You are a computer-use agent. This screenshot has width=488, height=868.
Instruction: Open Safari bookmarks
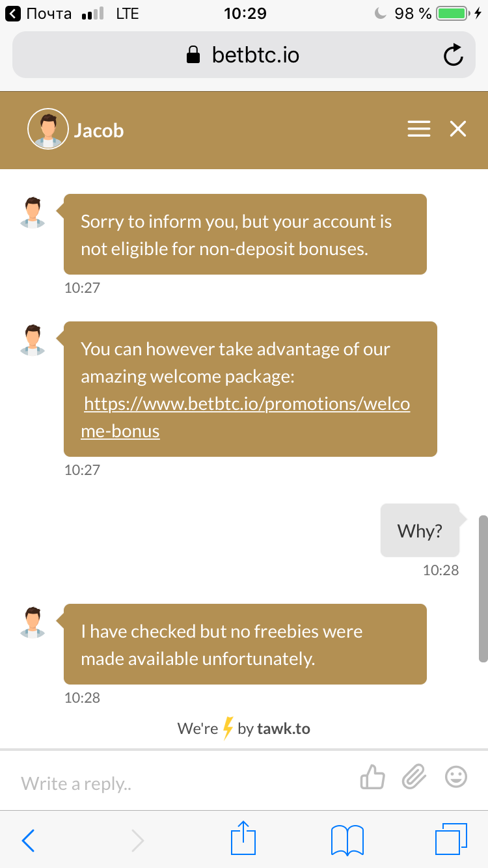(346, 840)
